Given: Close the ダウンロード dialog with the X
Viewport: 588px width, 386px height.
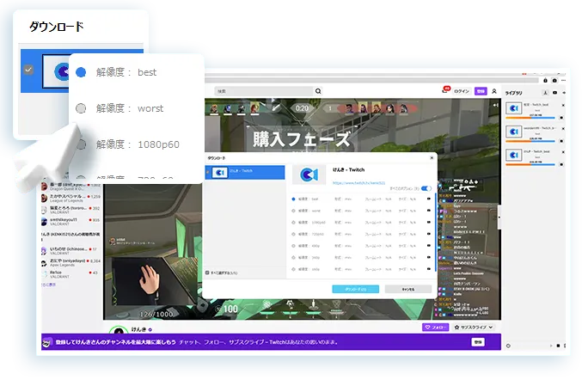Looking at the screenshot, I should 432,158.
